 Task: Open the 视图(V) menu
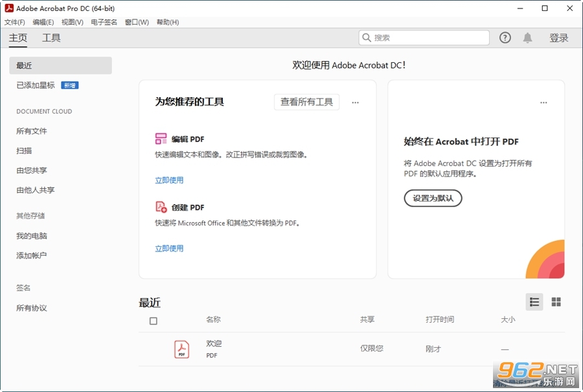[x=73, y=22]
